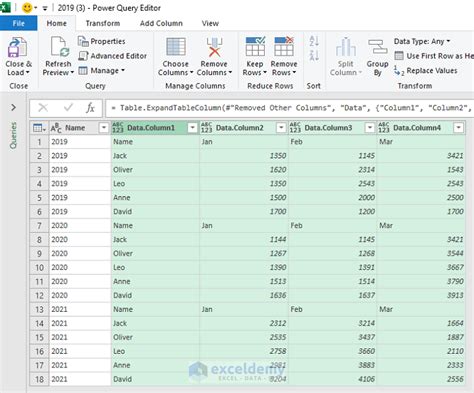474x393 pixels.
Task: Click the Name column data type icon
Action: click(x=56, y=128)
